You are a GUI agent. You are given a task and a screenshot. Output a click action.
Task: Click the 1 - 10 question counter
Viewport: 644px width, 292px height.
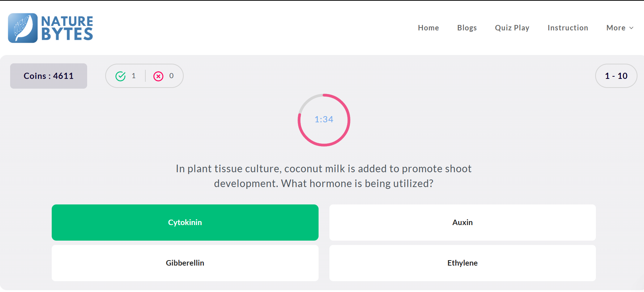pos(616,76)
